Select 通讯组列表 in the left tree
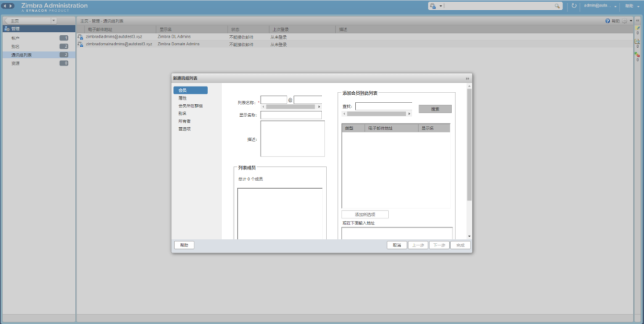The height and width of the screenshot is (324, 644). [39, 55]
